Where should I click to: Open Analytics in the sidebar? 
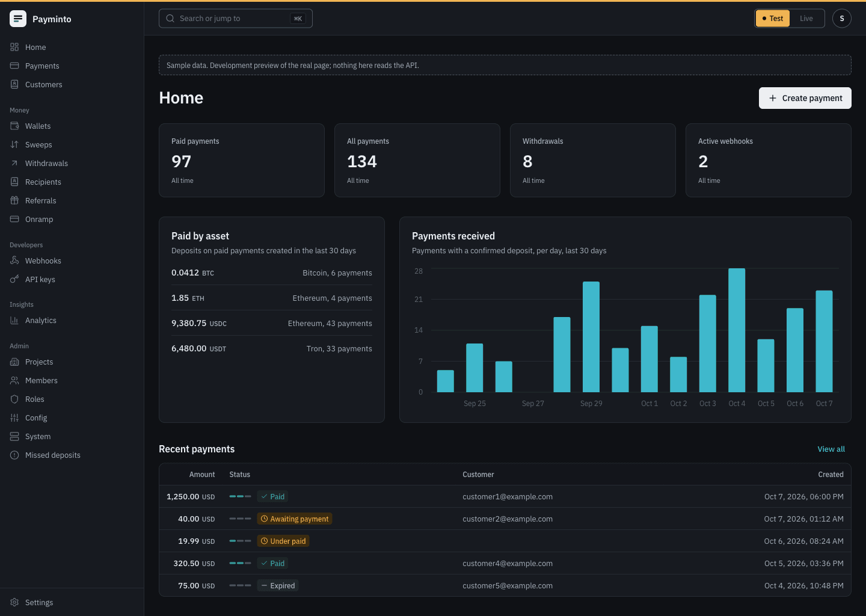[72, 320]
